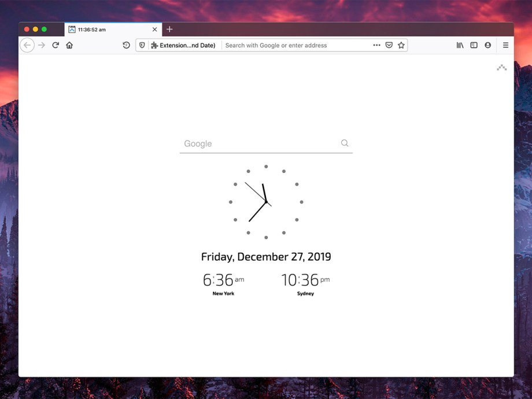Open the tracking protection shield panel
Screen dimensions: 532x399
(x=142, y=45)
